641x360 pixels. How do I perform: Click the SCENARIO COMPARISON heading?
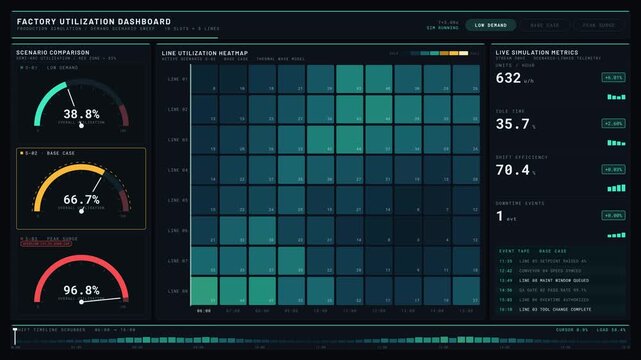coord(53,52)
